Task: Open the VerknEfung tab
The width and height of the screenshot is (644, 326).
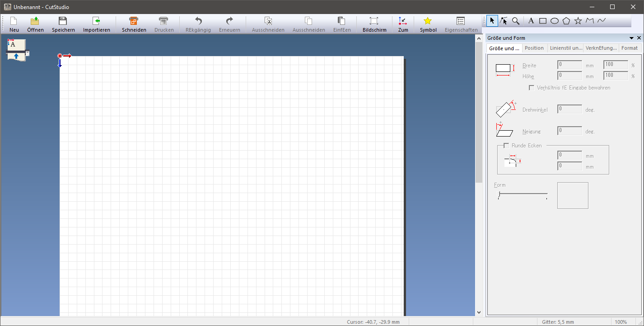Action: click(601, 48)
